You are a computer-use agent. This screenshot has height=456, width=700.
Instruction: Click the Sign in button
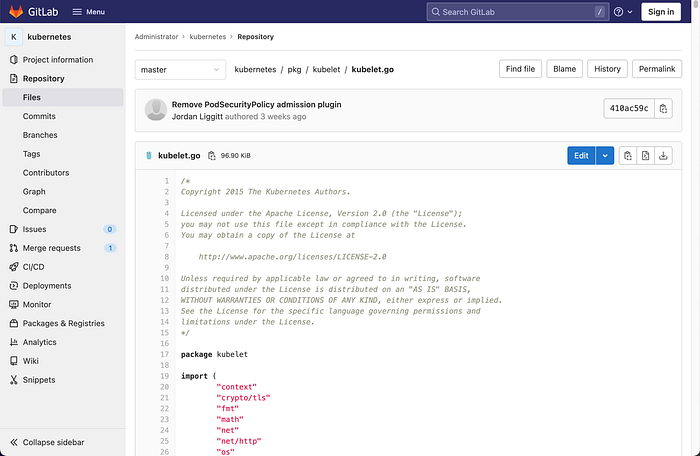(x=661, y=12)
